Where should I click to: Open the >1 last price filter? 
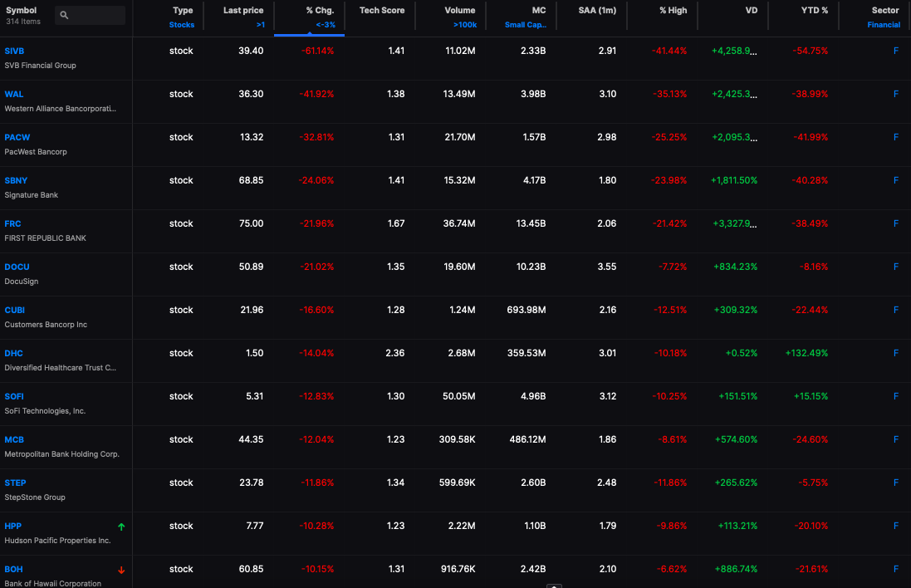(x=261, y=25)
